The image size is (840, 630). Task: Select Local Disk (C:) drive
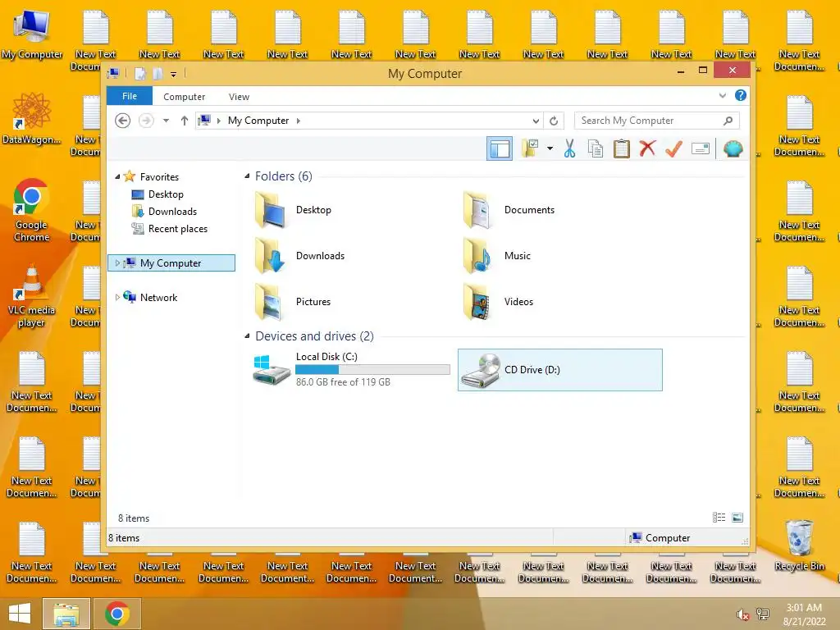[351, 370]
